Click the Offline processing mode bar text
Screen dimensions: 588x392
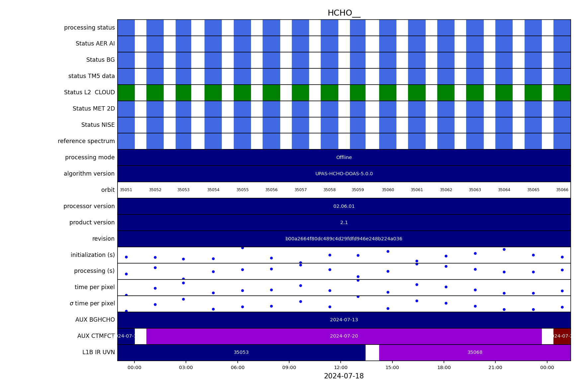tap(344, 157)
